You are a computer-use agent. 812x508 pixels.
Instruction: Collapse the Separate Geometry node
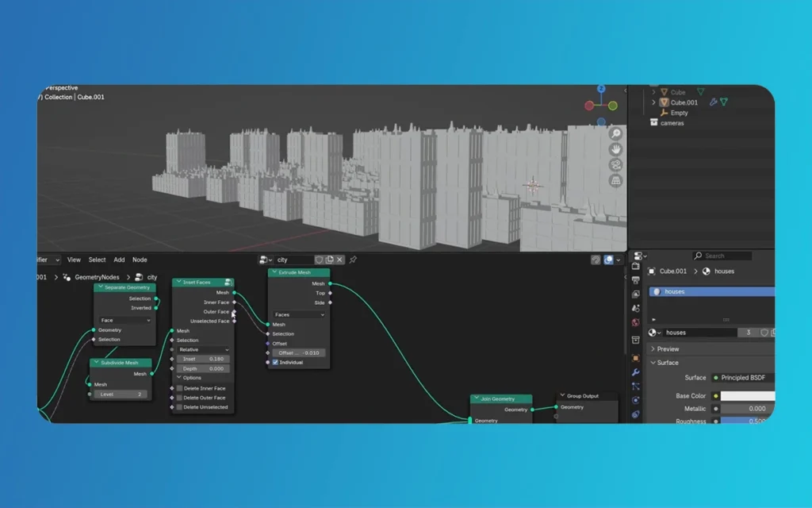(101, 287)
